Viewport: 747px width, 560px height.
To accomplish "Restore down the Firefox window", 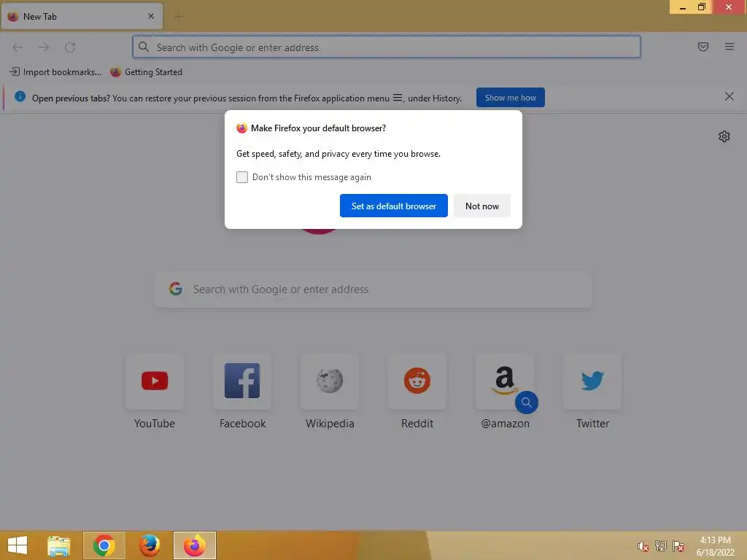I will point(702,7).
